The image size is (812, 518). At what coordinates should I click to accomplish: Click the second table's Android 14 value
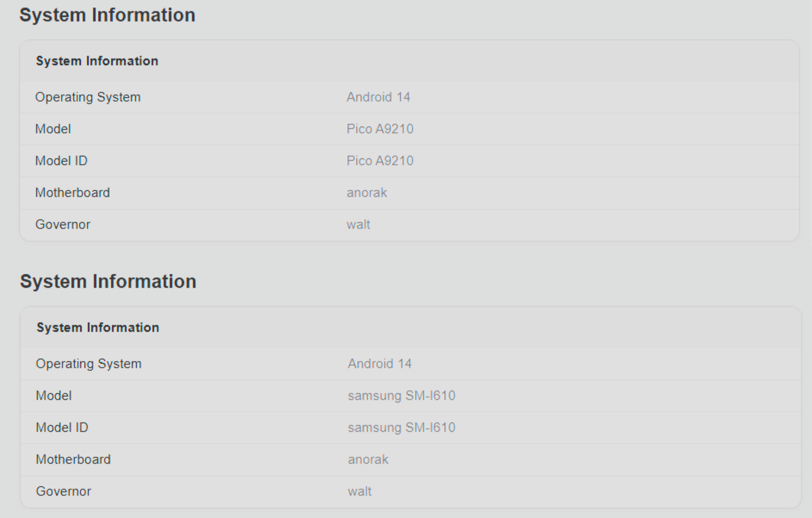[x=380, y=364]
